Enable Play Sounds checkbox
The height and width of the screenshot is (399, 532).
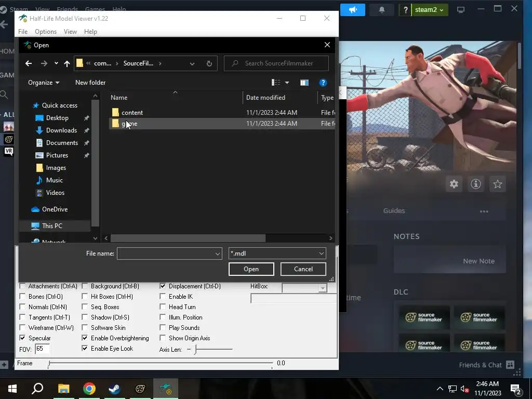[163, 327]
